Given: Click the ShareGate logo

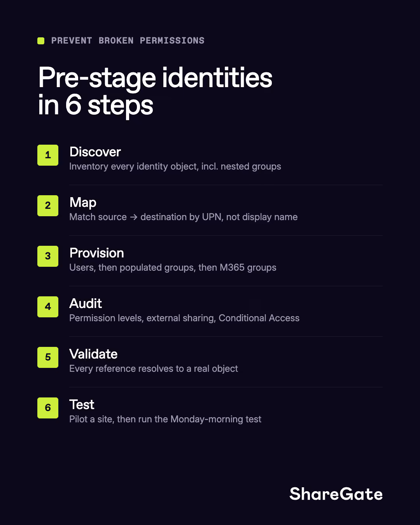Looking at the screenshot, I should 336,494.
